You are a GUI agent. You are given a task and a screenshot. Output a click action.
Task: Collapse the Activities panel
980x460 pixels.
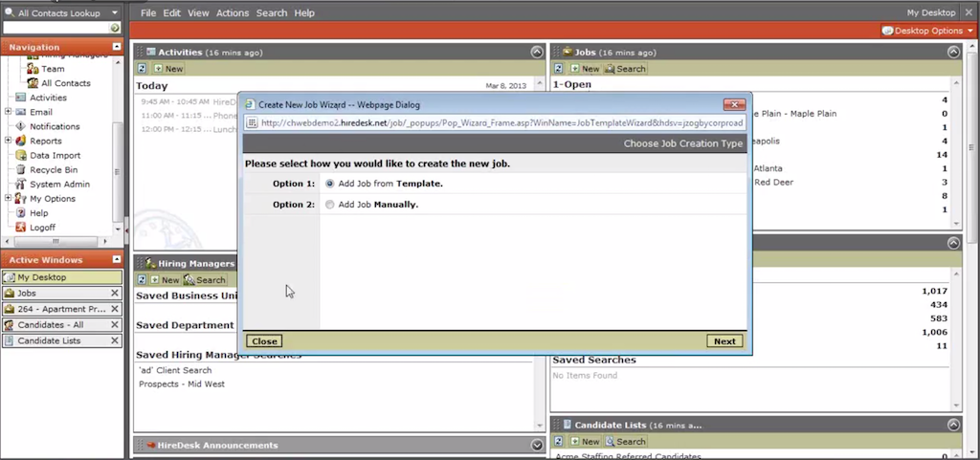pyautogui.click(x=537, y=53)
